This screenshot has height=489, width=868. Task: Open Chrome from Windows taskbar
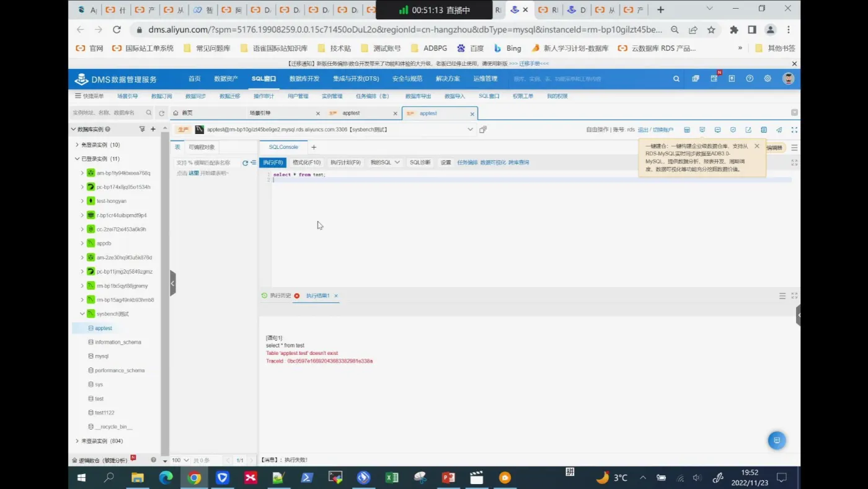point(194,477)
